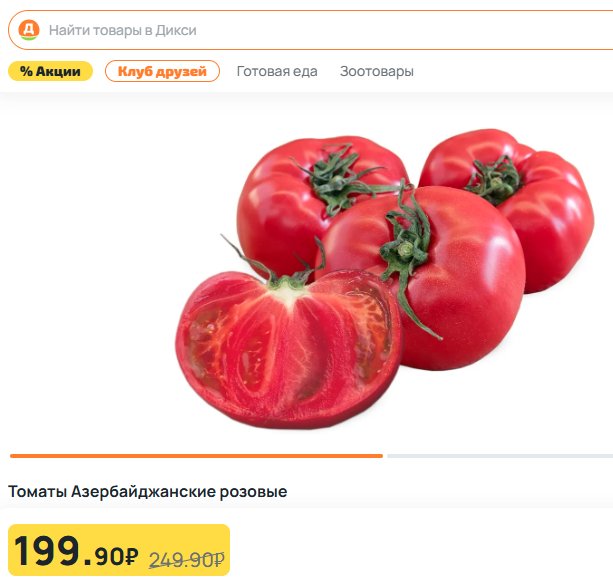Image resolution: width=613 pixels, height=580 pixels.
Task: Click the green stem of back-right tomato
Action: point(495,181)
